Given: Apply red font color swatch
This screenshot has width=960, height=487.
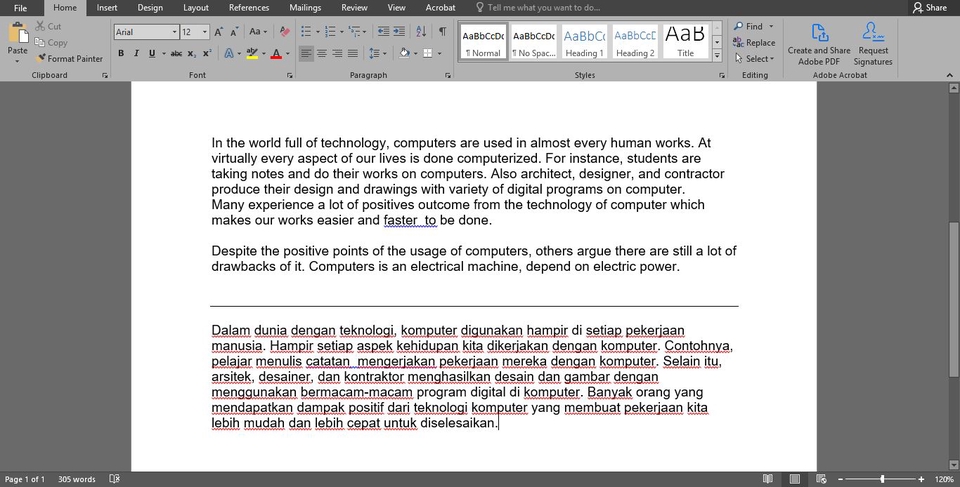Looking at the screenshot, I should (x=276, y=53).
